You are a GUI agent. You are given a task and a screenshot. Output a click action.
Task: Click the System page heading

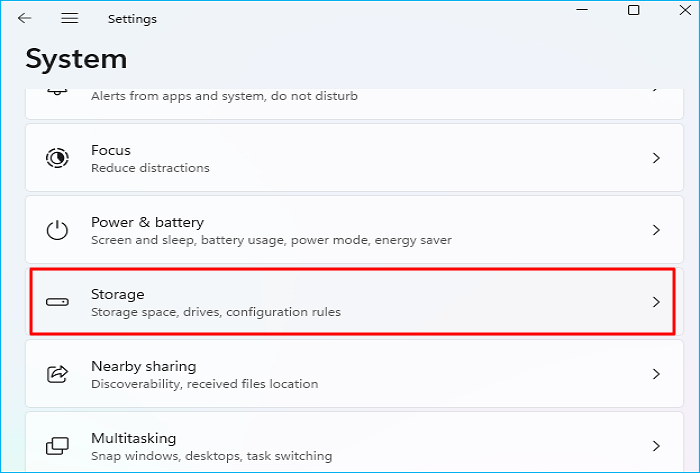click(x=76, y=58)
